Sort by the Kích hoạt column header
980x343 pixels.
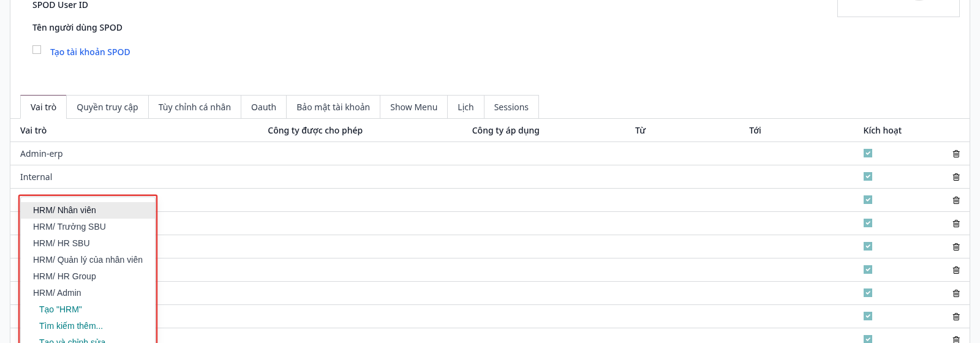pyautogui.click(x=883, y=130)
